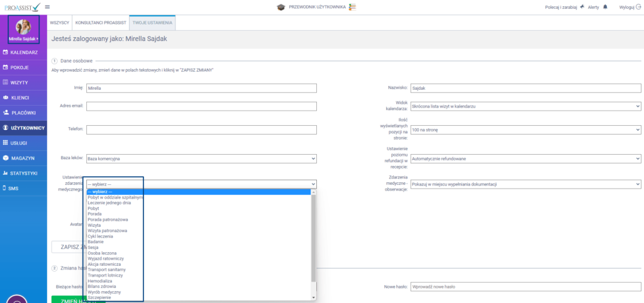Open the Alerty bell notifications
Image resolution: width=644 pixels, height=303 pixels.
605,7
